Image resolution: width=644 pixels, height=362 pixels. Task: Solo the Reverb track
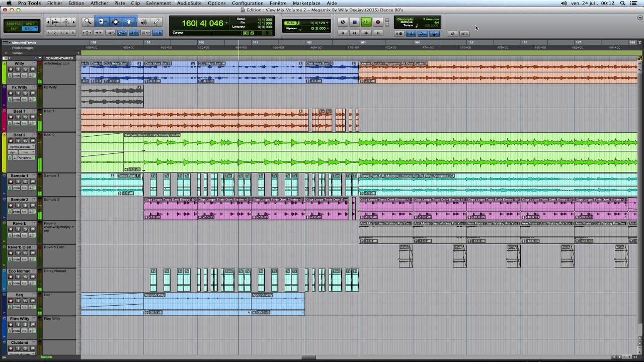[x=25, y=229]
